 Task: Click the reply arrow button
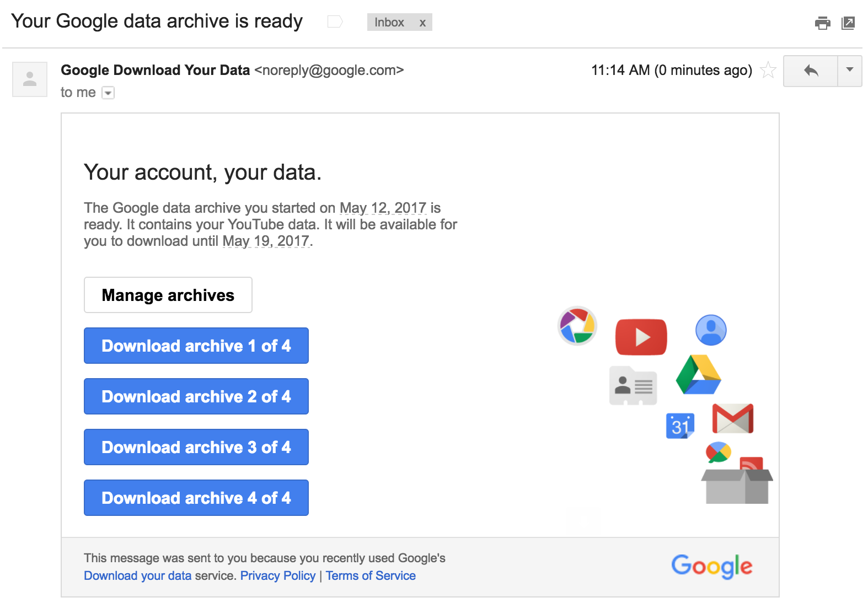point(811,71)
